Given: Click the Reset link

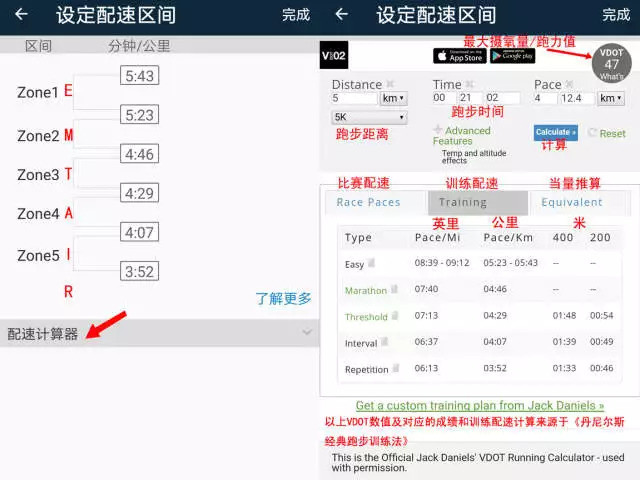Looking at the screenshot, I should (x=612, y=133).
